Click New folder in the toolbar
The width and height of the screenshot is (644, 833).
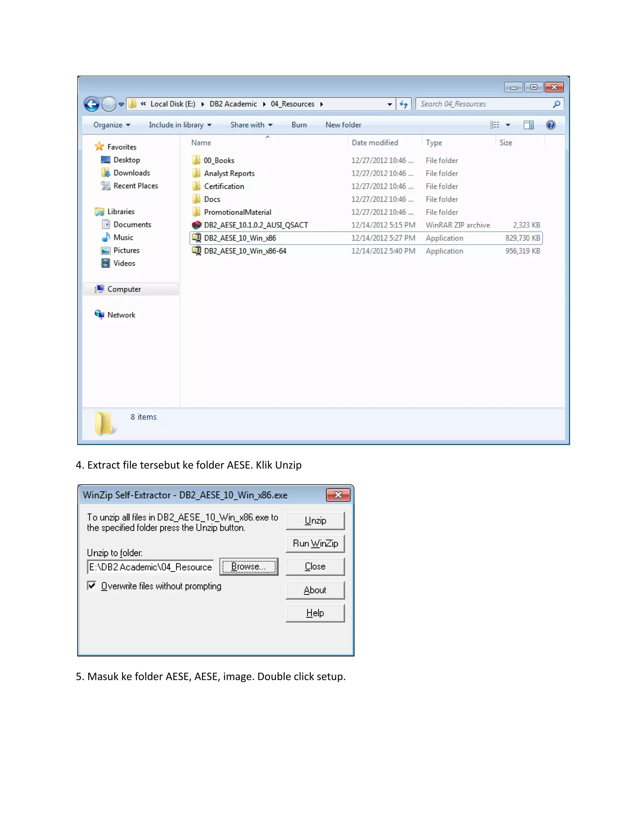click(343, 125)
